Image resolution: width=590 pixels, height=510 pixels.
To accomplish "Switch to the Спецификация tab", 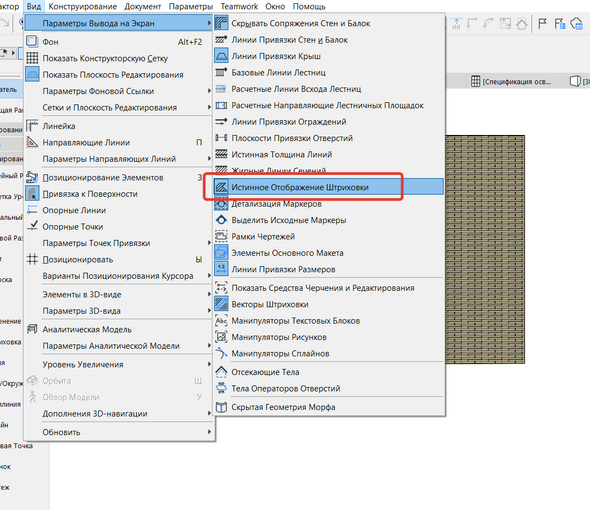I will pyautogui.click(x=511, y=81).
